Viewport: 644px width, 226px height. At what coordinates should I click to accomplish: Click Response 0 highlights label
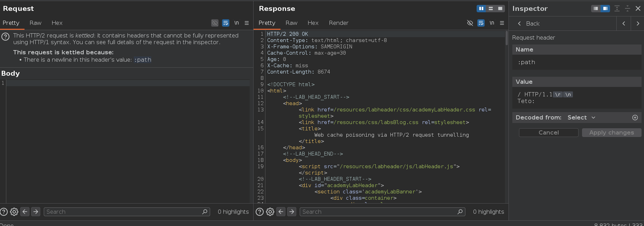pos(489,212)
